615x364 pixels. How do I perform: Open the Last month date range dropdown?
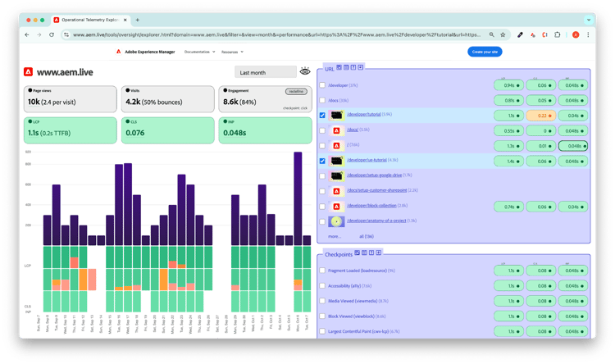click(x=264, y=72)
